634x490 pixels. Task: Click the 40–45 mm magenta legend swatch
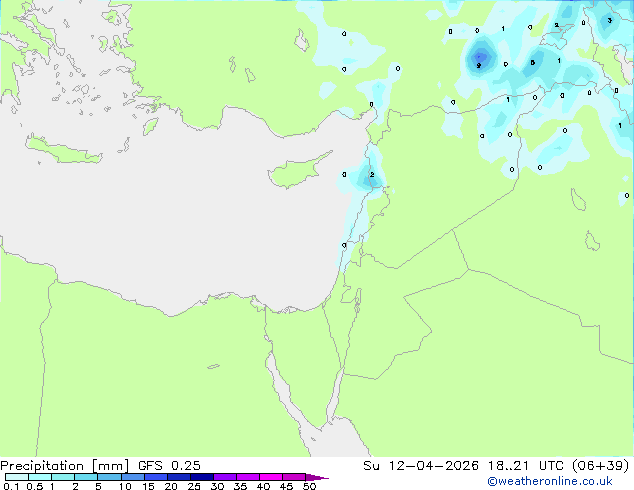pos(271,477)
